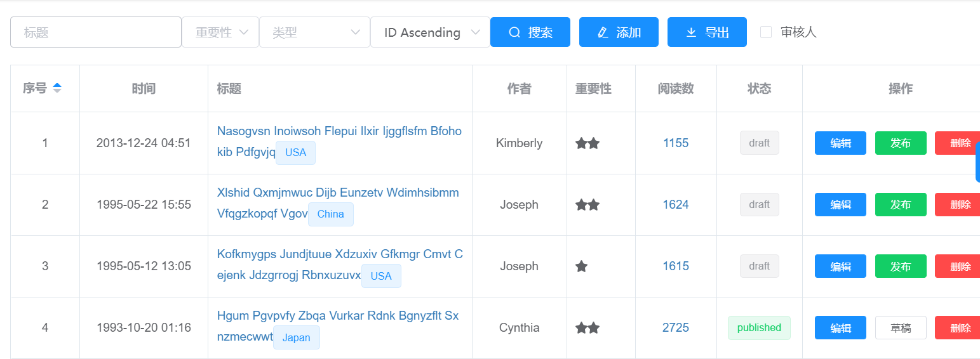The width and height of the screenshot is (980, 359).
Task: Click the single star in row 3
Action: (x=581, y=266)
